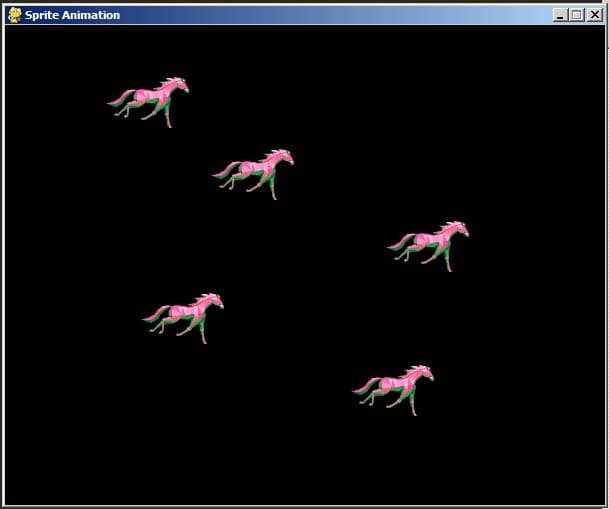
Task: Click the bottommost horse sprite
Action: pyautogui.click(x=395, y=387)
